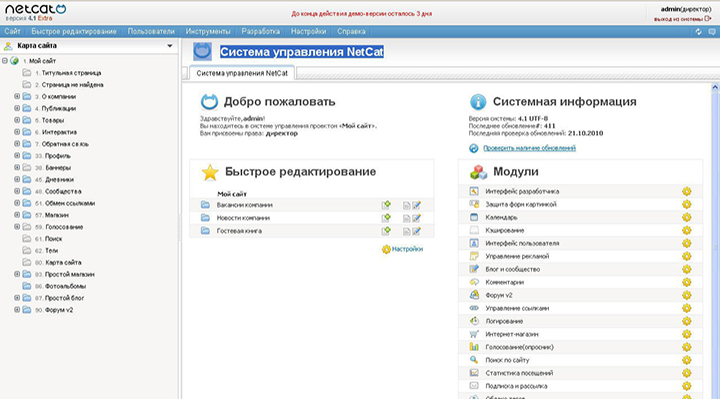Expand the Интерактив tree node
Screen dimensions: 720x399
[x=17, y=132]
